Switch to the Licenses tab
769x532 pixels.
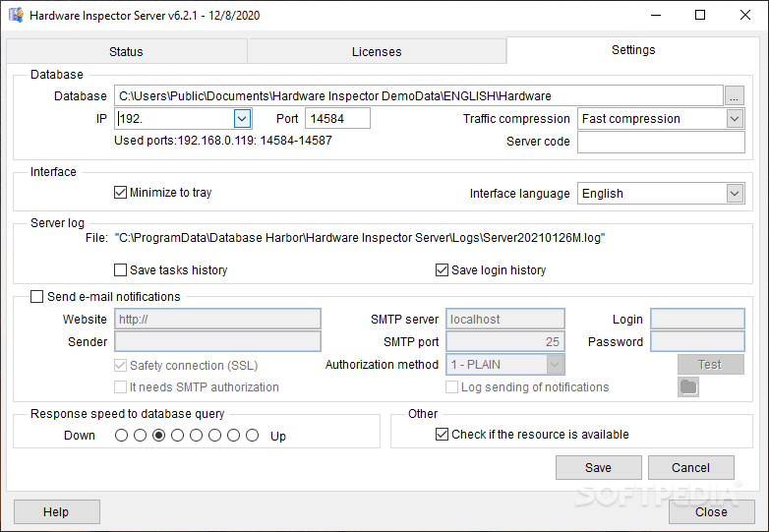tap(377, 51)
